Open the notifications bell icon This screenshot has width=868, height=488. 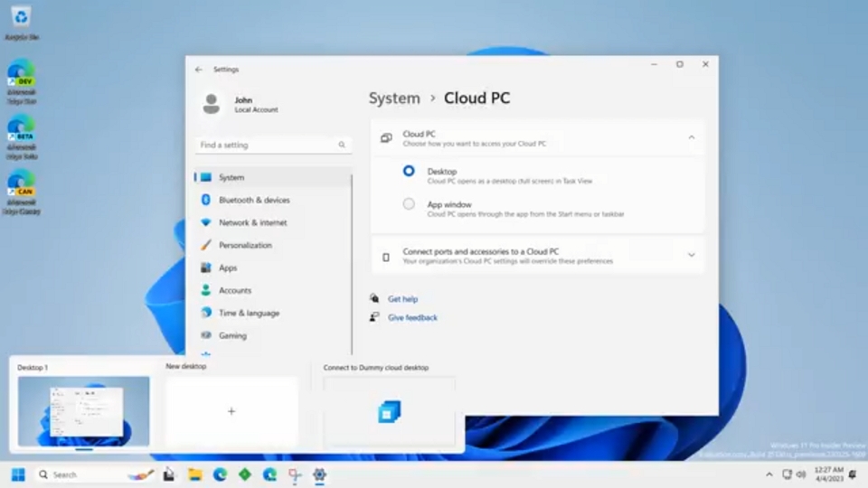pos(853,474)
